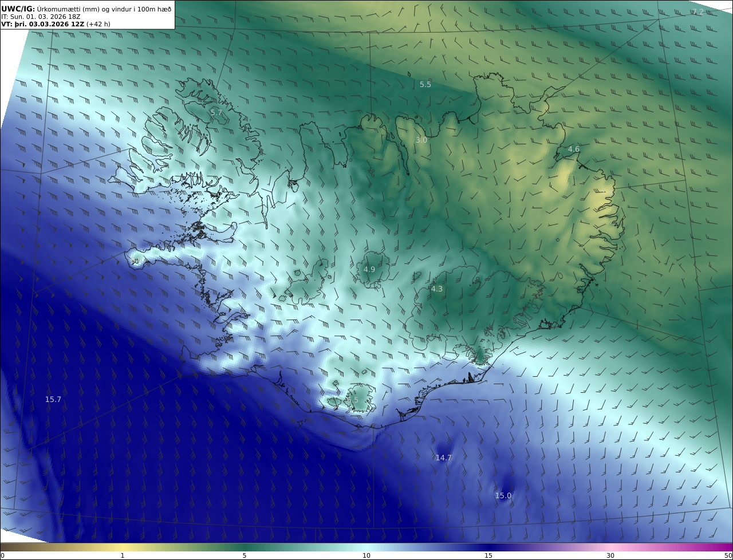
Task: Click the colorbar tick label 15
Action: [488, 555]
